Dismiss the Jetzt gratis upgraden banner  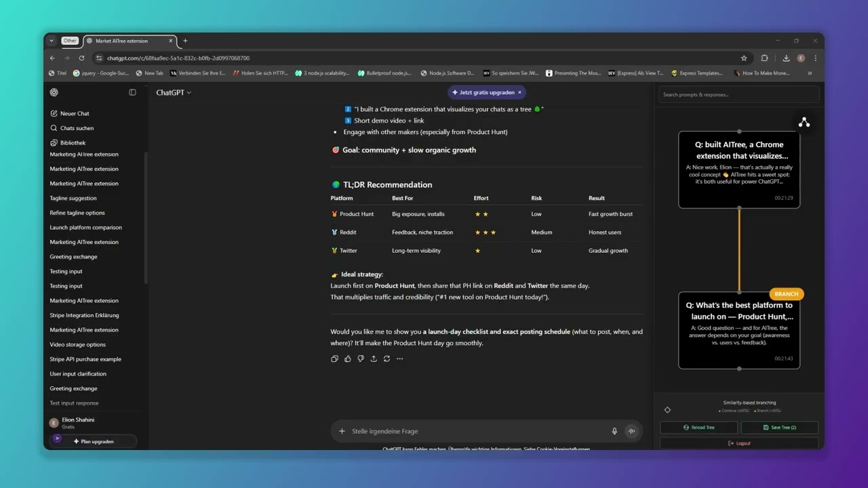[520, 92]
